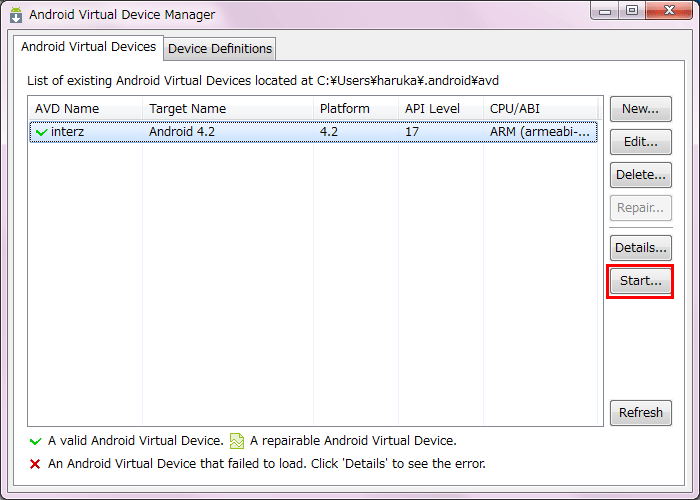Click the Android app icon in title bar
This screenshot has width=700, height=500.
[16, 15]
